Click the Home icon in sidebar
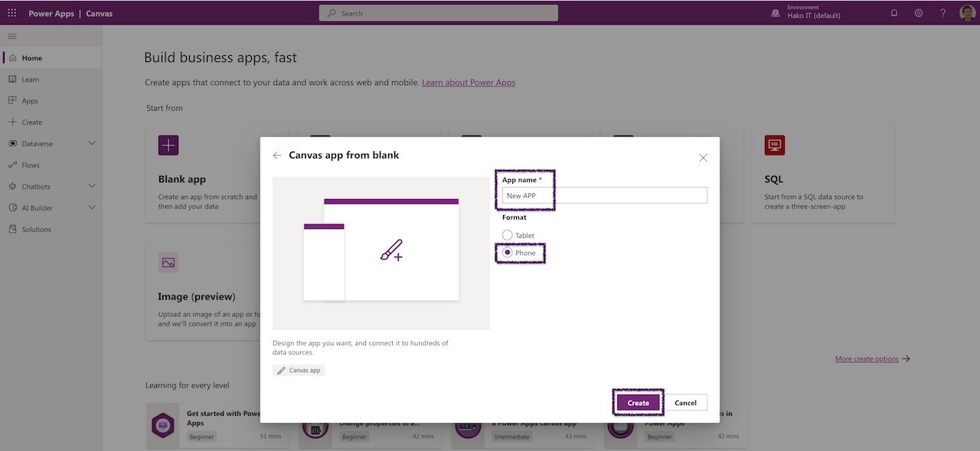This screenshot has width=980, height=451. 12,57
